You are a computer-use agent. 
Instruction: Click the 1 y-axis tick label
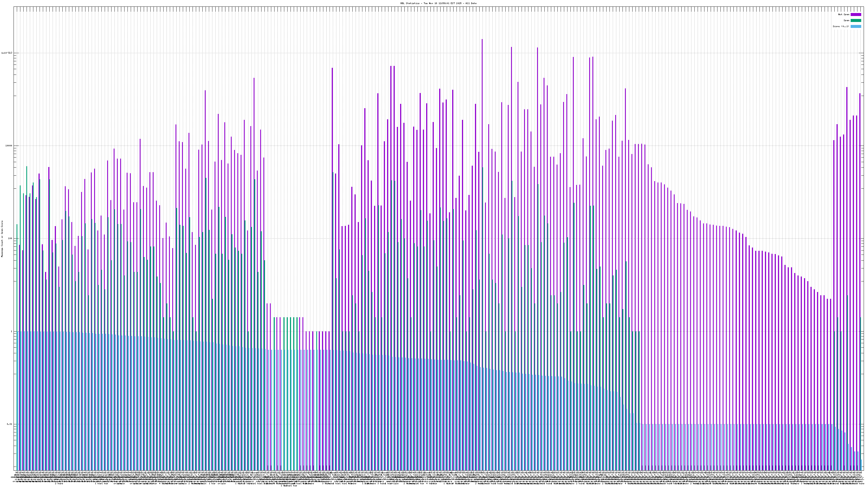(11, 331)
